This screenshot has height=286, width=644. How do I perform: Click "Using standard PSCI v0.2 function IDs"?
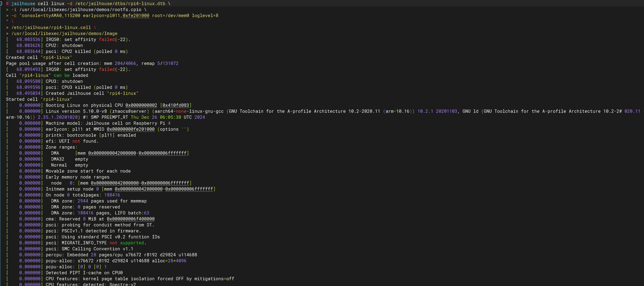tap(111, 237)
